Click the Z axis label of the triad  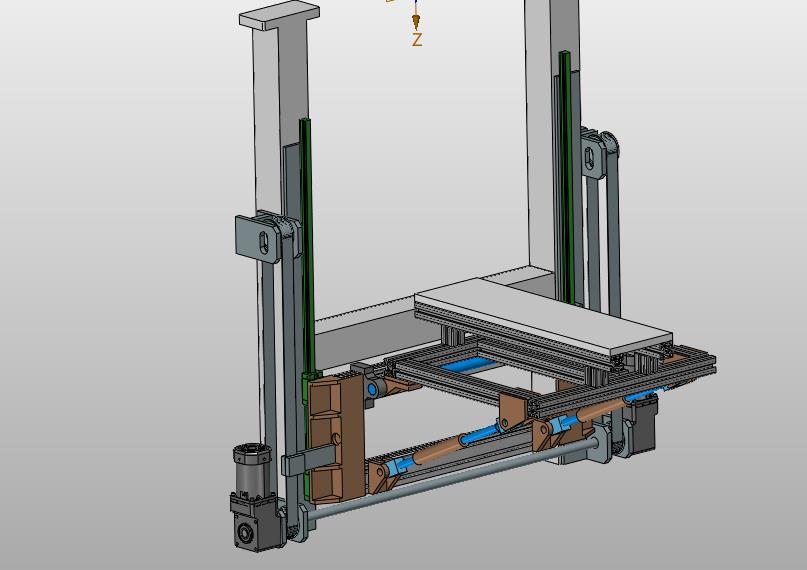417,40
